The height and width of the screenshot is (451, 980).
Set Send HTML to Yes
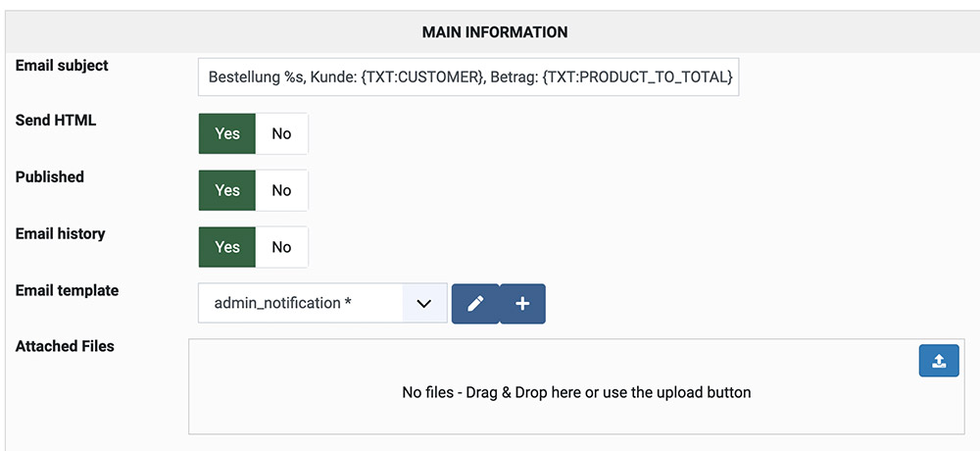click(227, 133)
